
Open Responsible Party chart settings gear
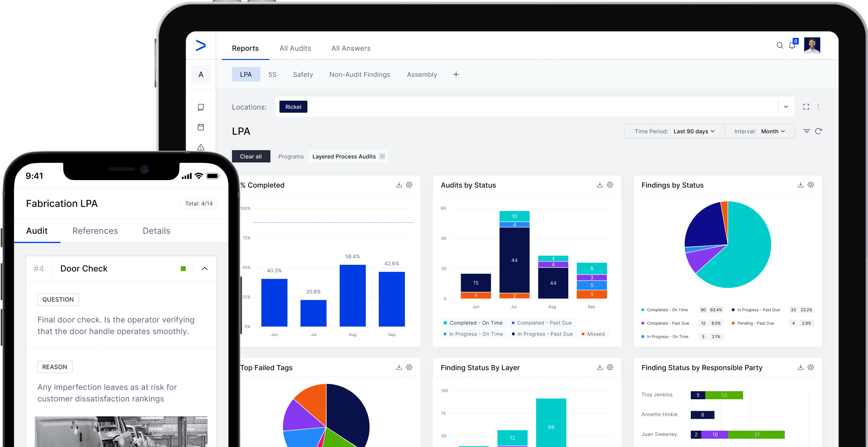point(811,367)
